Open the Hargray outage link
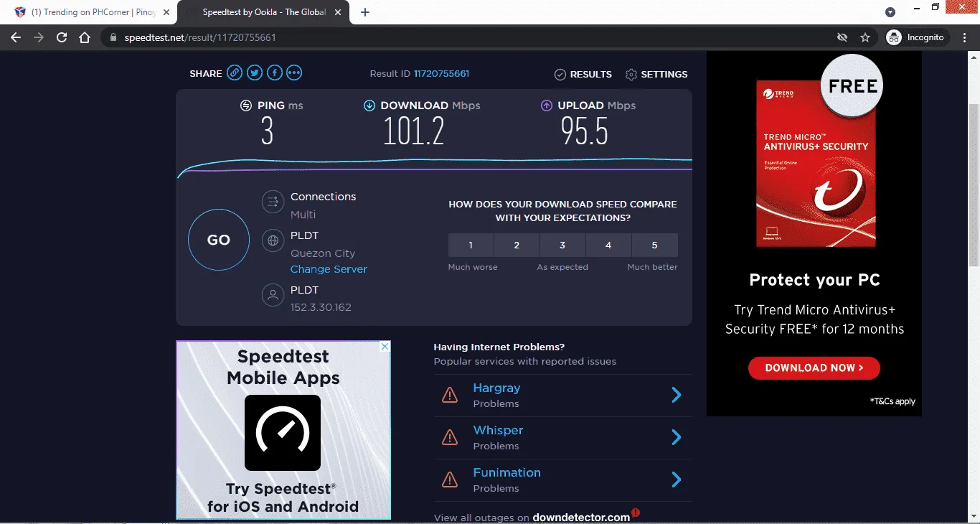The width and height of the screenshot is (980, 524). point(496,388)
